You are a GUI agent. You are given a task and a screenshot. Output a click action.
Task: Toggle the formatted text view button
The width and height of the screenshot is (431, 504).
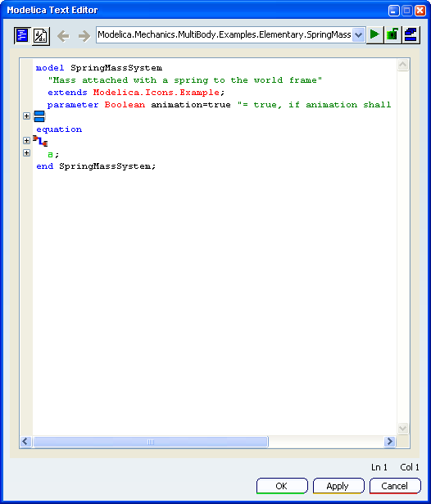(x=22, y=35)
